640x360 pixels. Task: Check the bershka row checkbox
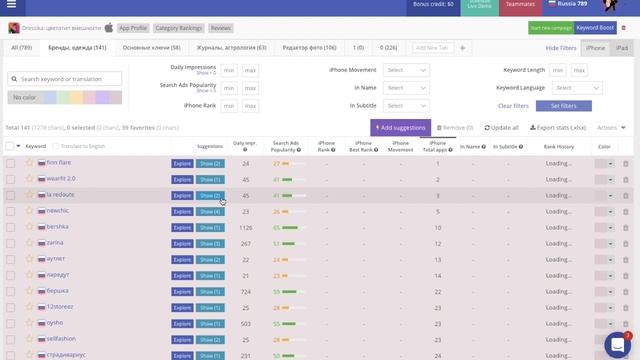pos(11,227)
